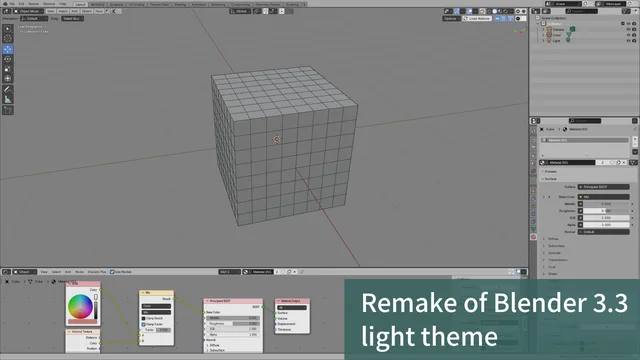Open the Add menu in node editor header
The height and width of the screenshot is (360, 640).
68,272
